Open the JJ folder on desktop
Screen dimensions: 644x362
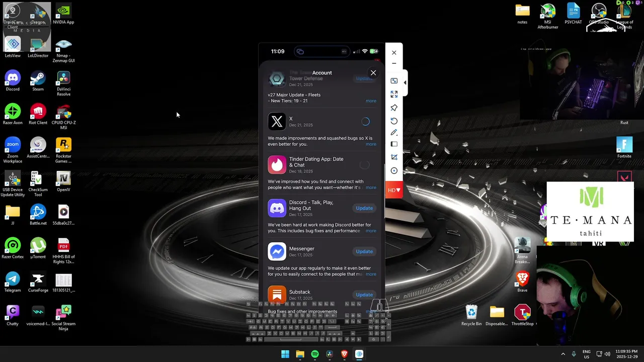pos(13,215)
